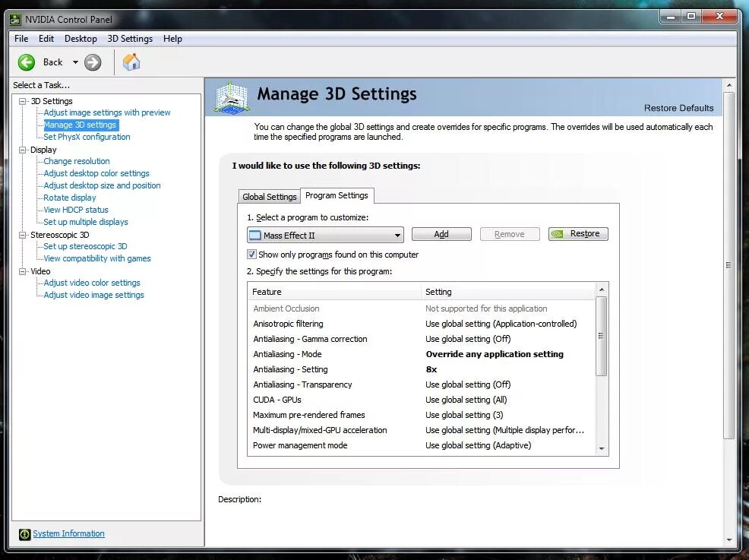This screenshot has width=749, height=560.
Task: Click the System Information icon
Action: [24, 534]
